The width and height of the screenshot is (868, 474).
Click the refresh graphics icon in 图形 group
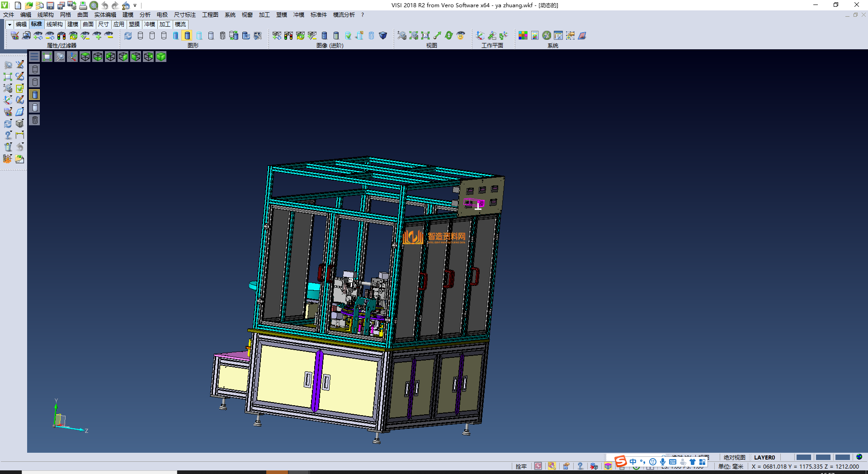coord(128,36)
